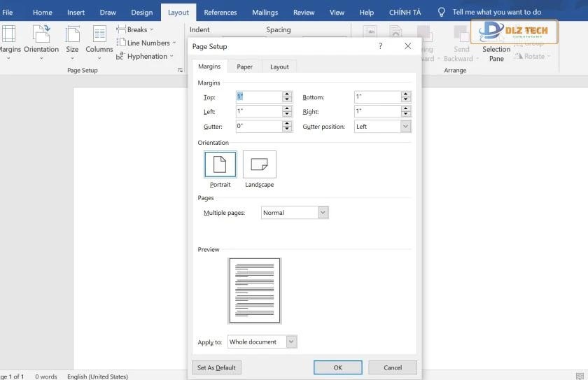Image resolution: width=588 pixels, height=380 pixels.
Task: Expand the Breaks dropdown
Action: pos(136,30)
